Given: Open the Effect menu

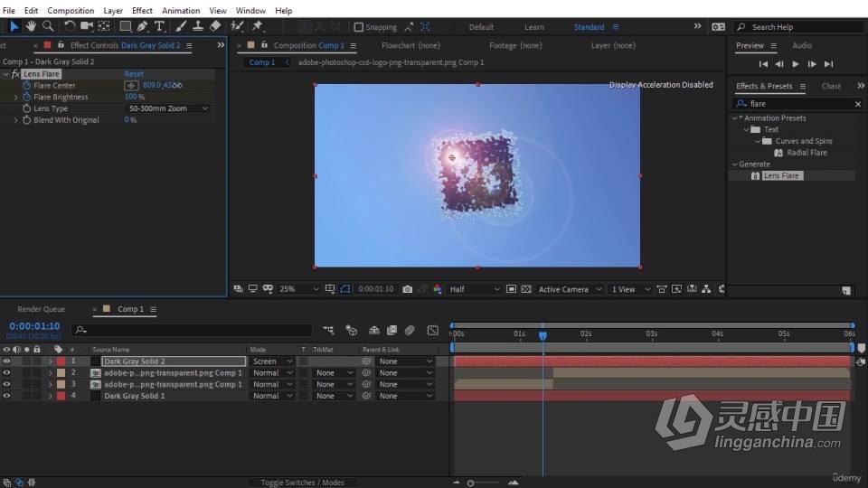Looking at the screenshot, I should (x=142, y=11).
